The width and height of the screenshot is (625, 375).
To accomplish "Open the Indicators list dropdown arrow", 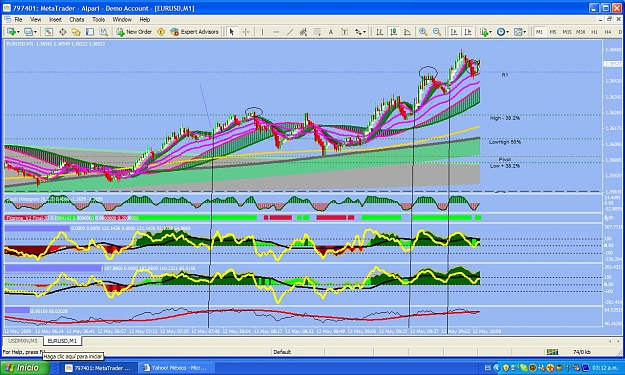I will [x=491, y=32].
